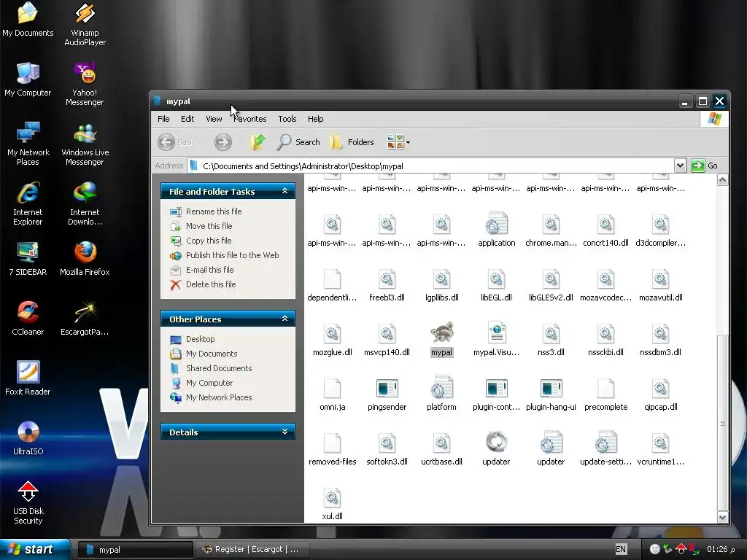Select the USB Disk Security desktop icon
This screenshot has height=560, width=747.
pyautogui.click(x=28, y=502)
